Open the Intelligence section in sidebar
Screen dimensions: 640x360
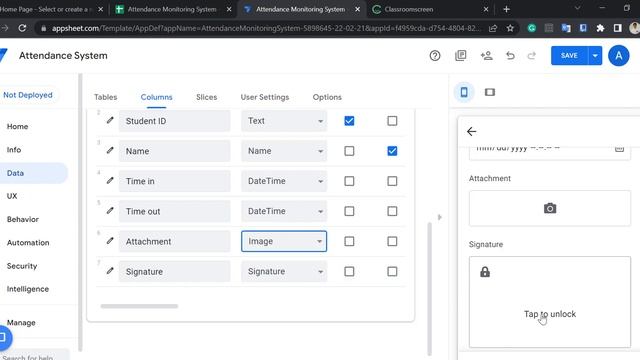28,289
